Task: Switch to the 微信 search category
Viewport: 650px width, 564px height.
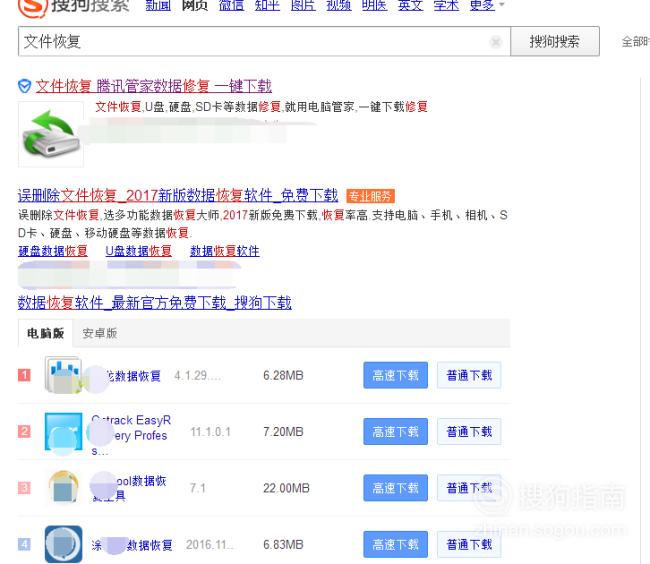Action: click(231, 5)
